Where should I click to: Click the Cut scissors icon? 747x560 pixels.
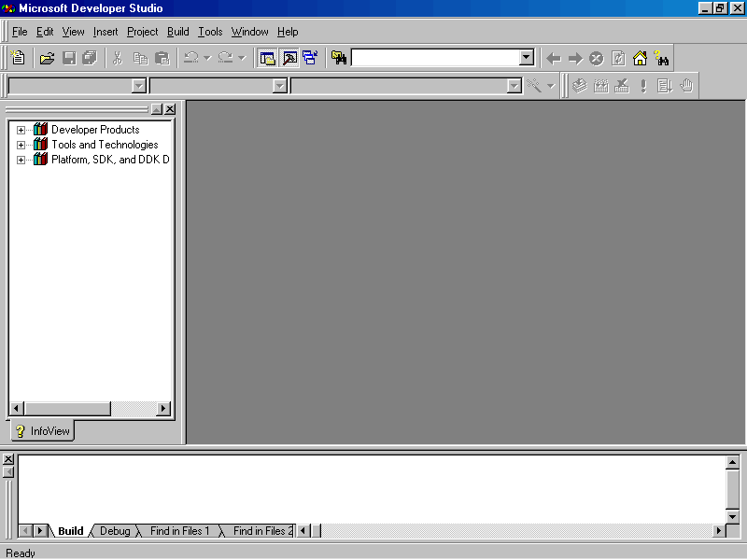click(118, 58)
